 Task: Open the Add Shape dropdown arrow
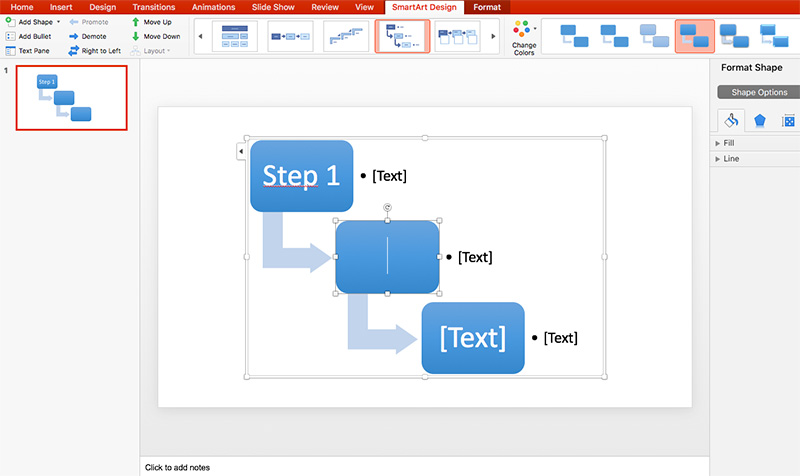58,22
